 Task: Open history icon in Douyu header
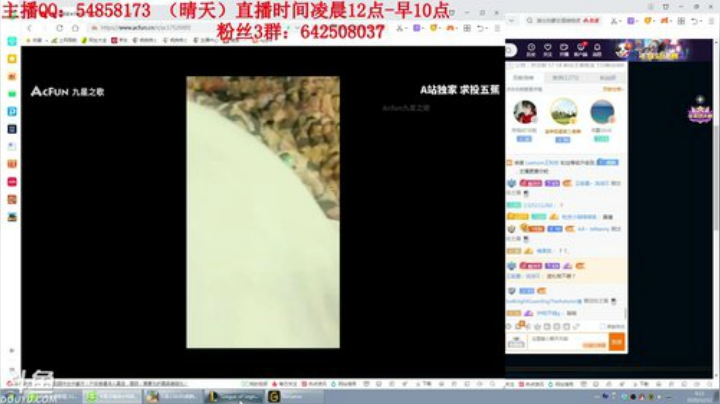click(531, 50)
